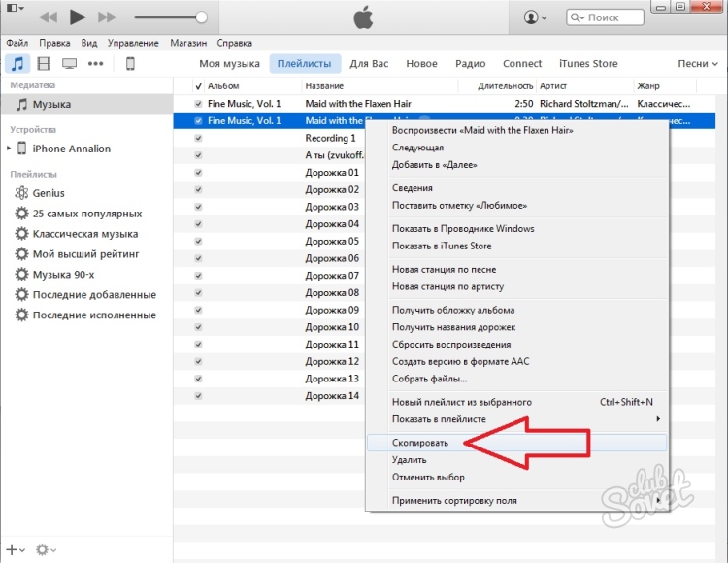Show more media types ellipsis
The width and height of the screenshot is (728, 563).
tap(95, 64)
